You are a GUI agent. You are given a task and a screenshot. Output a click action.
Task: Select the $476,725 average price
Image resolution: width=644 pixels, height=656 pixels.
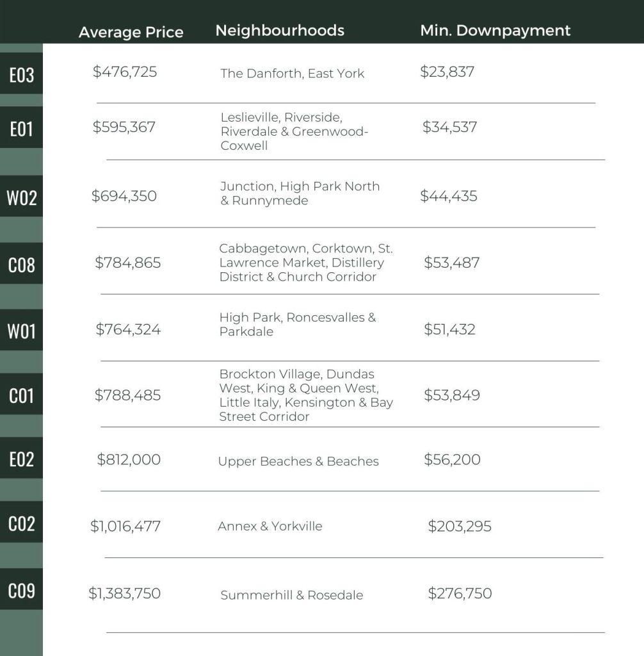[x=125, y=72]
